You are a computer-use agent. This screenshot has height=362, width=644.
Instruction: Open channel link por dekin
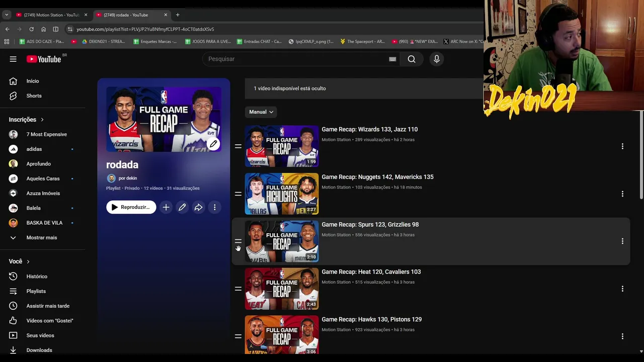pyautogui.click(x=127, y=178)
